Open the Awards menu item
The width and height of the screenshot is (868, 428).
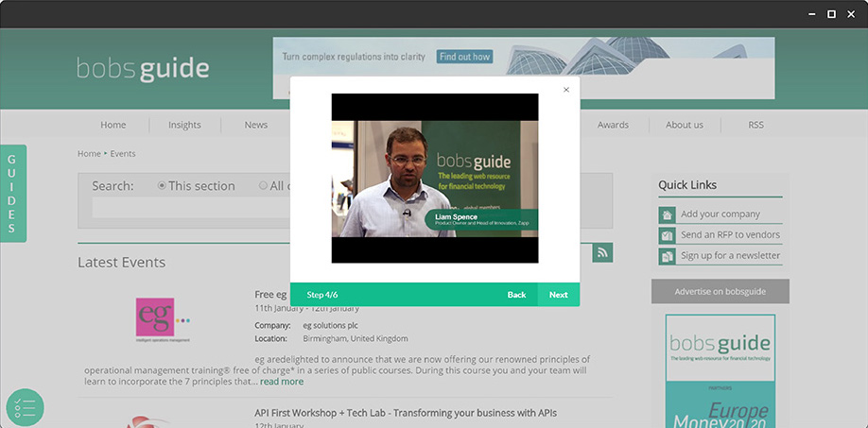[613, 125]
